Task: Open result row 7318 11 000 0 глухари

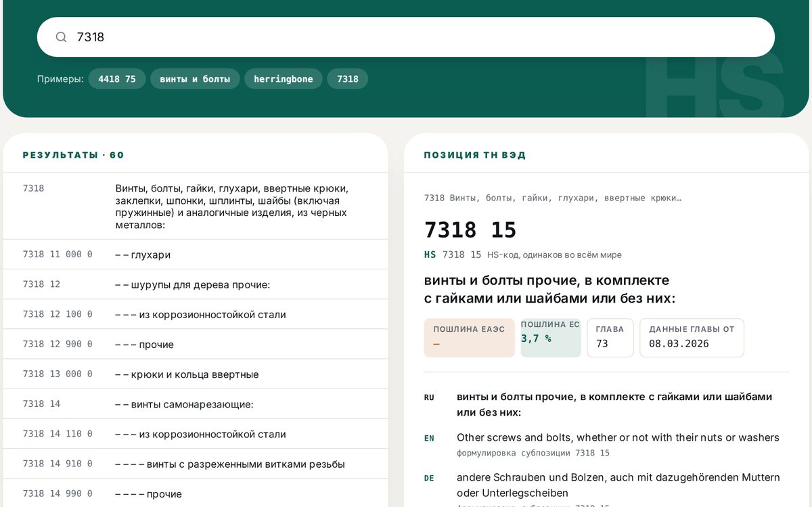Action: point(196,255)
